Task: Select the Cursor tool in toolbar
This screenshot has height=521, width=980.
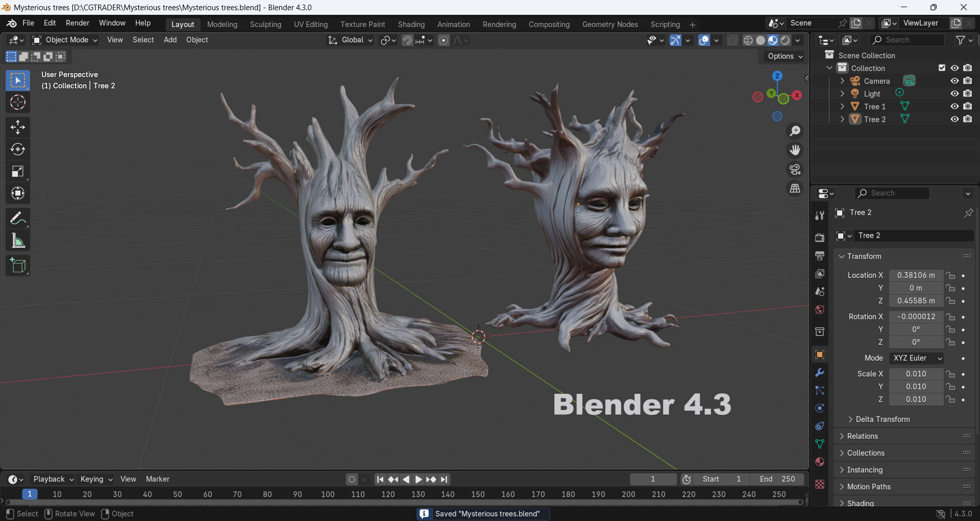Action: click(x=18, y=103)
